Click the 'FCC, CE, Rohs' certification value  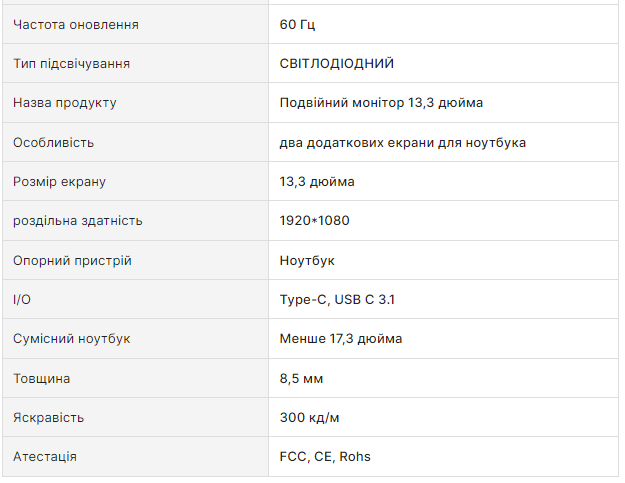click(325, 457)
